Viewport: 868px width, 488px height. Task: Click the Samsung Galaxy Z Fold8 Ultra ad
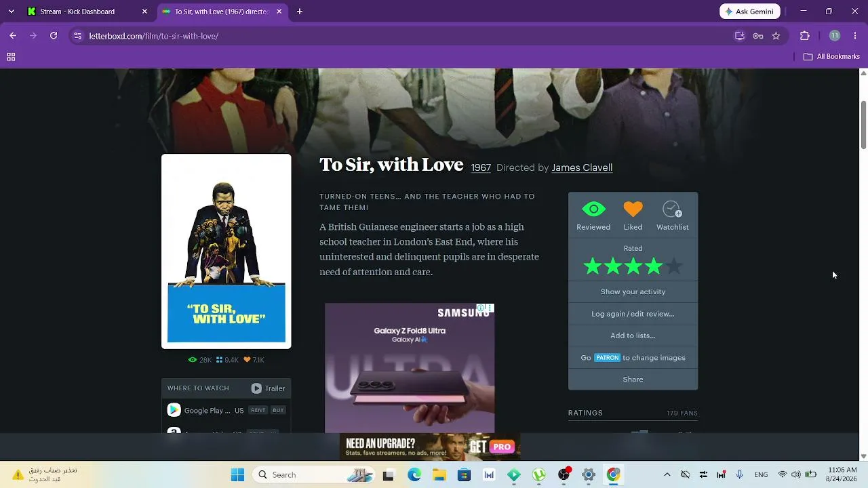[x=410, y=368]
